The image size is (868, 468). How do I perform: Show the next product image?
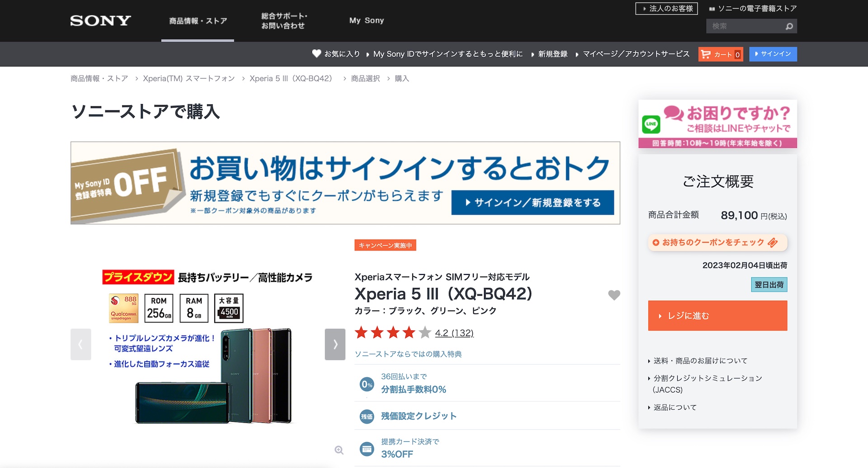point(335,344)
